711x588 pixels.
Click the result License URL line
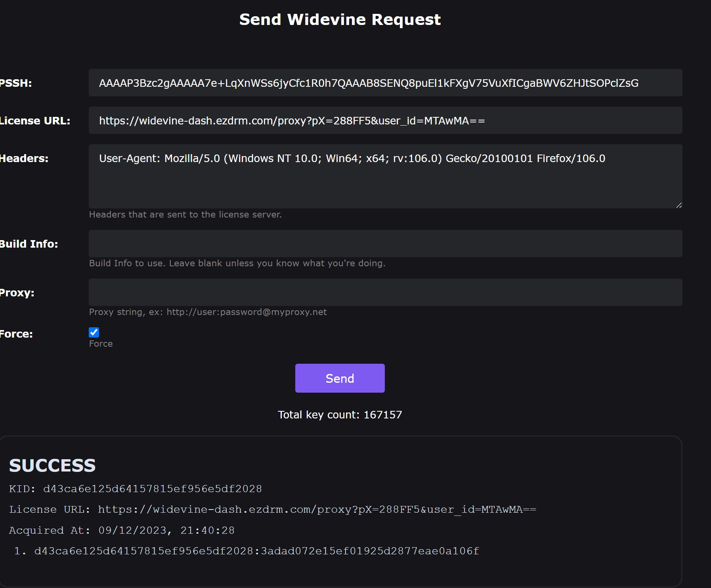point(272,510)
